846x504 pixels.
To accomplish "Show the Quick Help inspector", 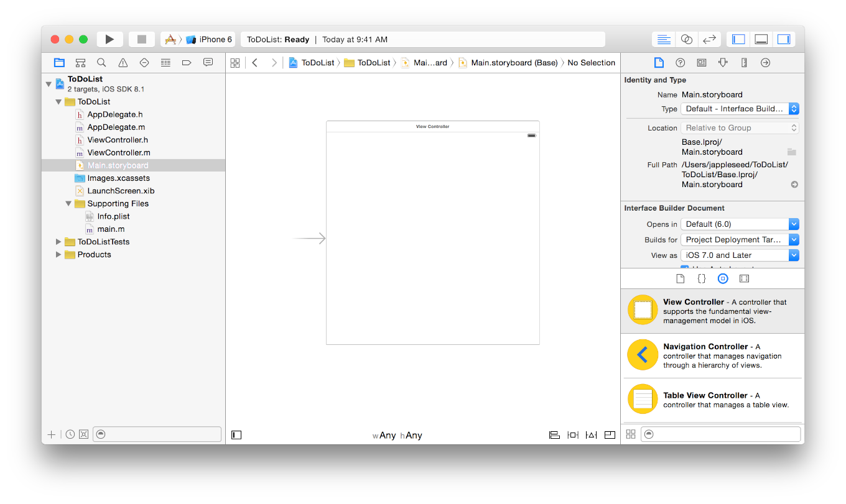I will 681,63.
